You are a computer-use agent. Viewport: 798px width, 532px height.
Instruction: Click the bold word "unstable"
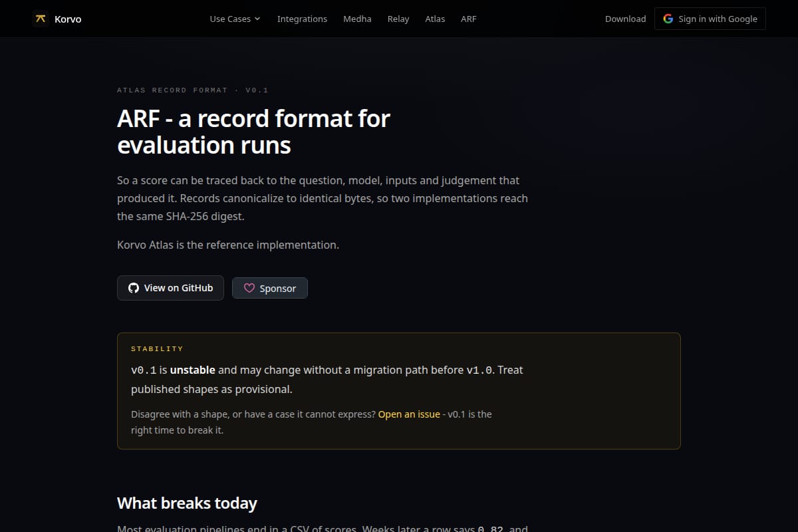[x=193, y=370]
